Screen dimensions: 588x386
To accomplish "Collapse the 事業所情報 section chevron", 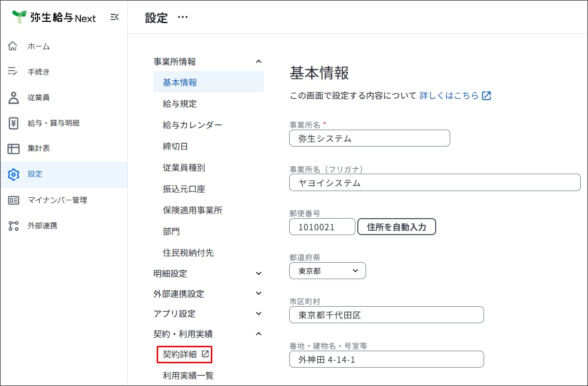I will pyautogui.click(x=259, y=61).
